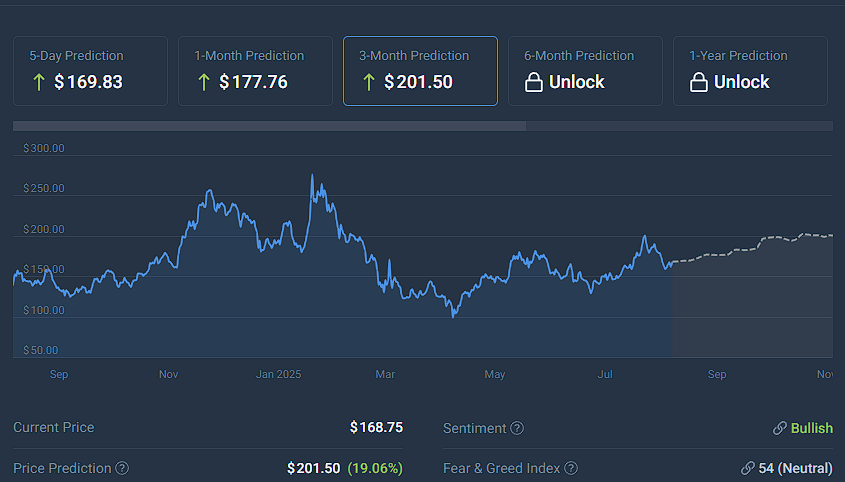Click the lock icon in 6-Month Prediction
Screen dimensions: 845x482
point(534,82)
